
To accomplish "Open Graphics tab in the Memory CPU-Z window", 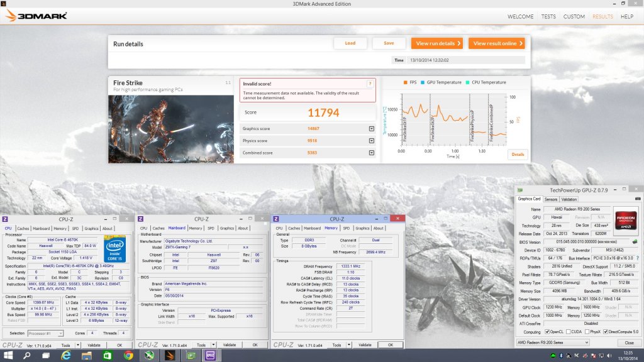I will 362,229.
